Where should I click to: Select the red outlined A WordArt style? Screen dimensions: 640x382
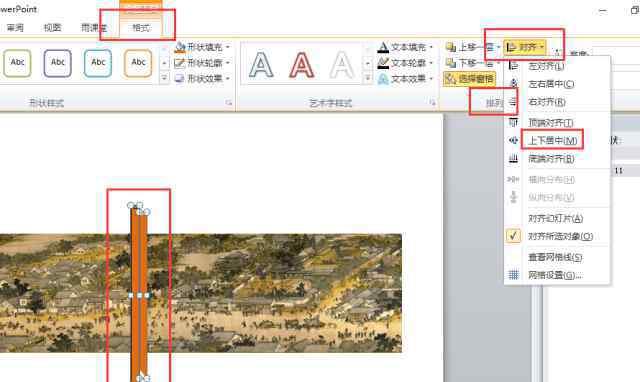(x=302, y=64)
